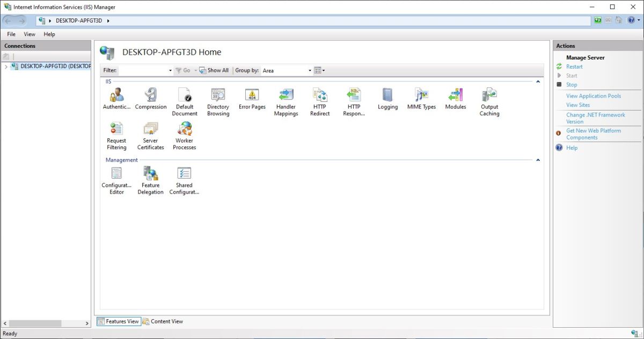Restart the server from Actions pane

[574, 67]
